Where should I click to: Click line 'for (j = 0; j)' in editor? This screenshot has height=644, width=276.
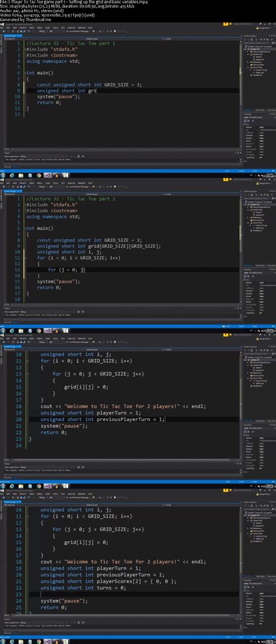[66, 269]
